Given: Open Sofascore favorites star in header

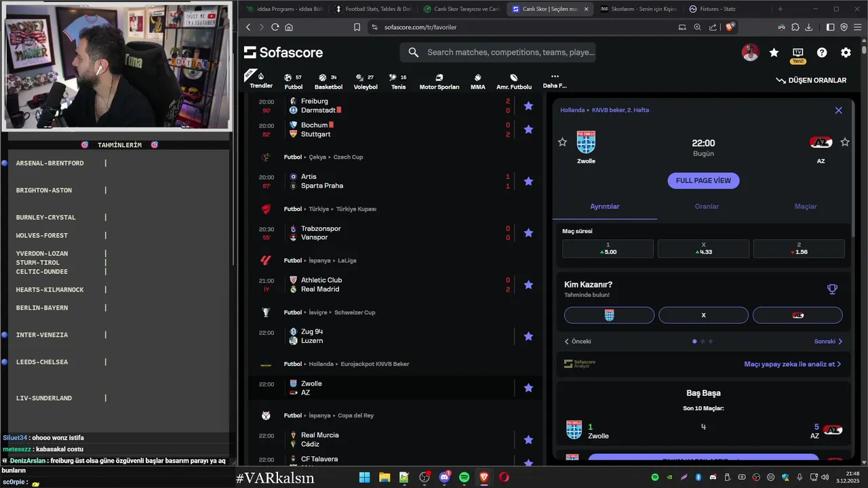Looking at the screenshot, I should (x=774, y=52).
